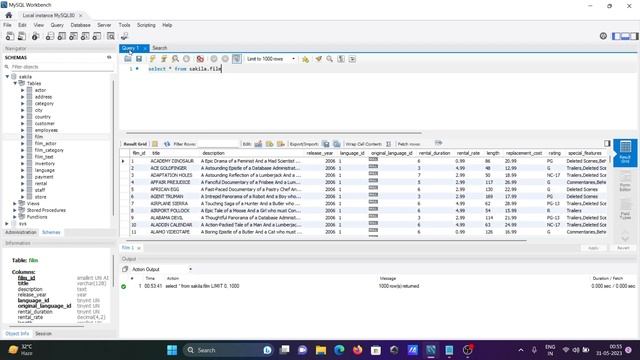
Task: Open a SQL script file in editor
Action: coord(128,59)
